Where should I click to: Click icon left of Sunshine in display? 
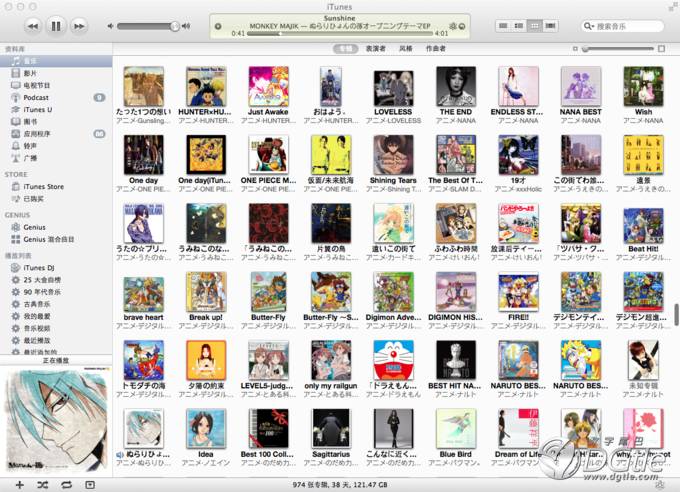pos(218,26)
